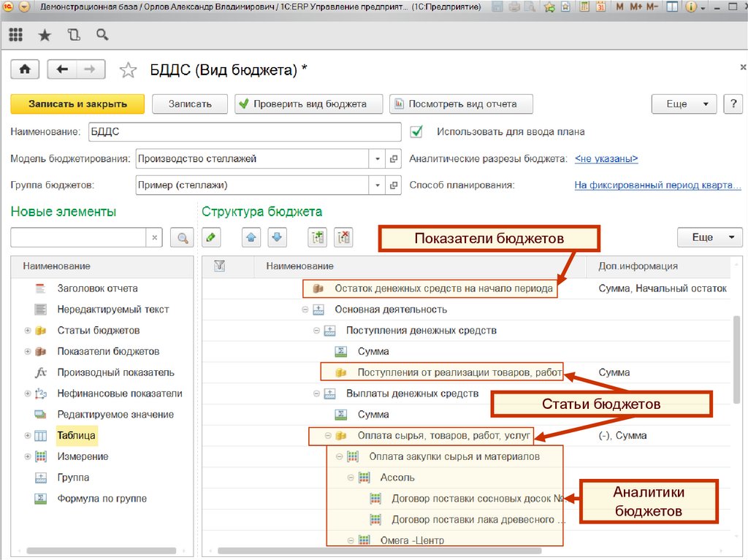Expand Нефинансовые показатели node
The image size is (748, 560).
(x=28, y=394)
